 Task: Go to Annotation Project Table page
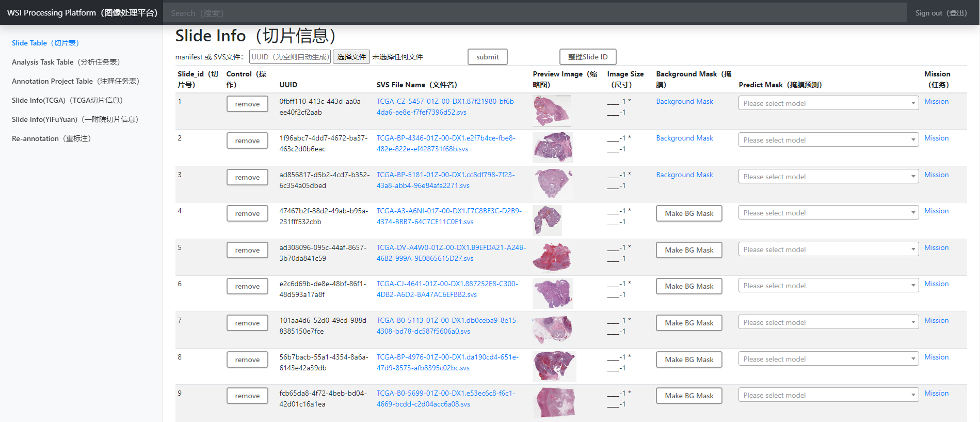pos(75,81)
